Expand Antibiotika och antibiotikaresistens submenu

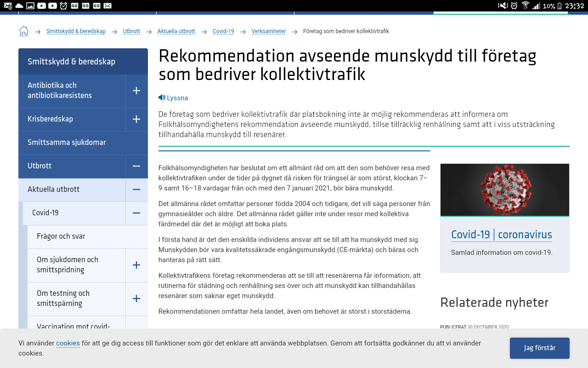136,91
